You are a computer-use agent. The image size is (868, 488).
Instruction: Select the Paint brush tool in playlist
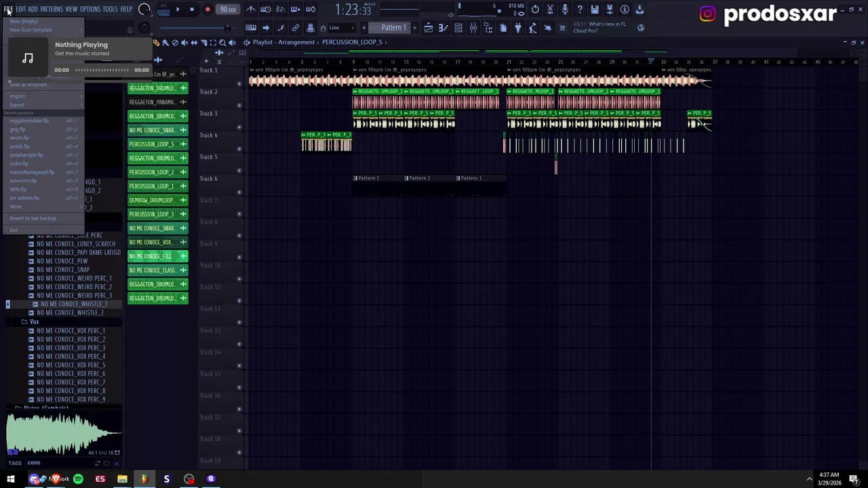point(165,42)
